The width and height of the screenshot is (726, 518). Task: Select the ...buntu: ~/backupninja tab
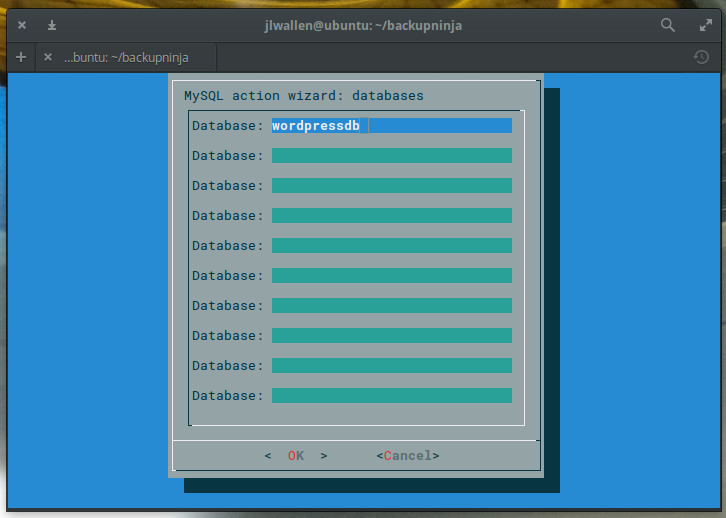pyautogui.click(x=126, y=57)
